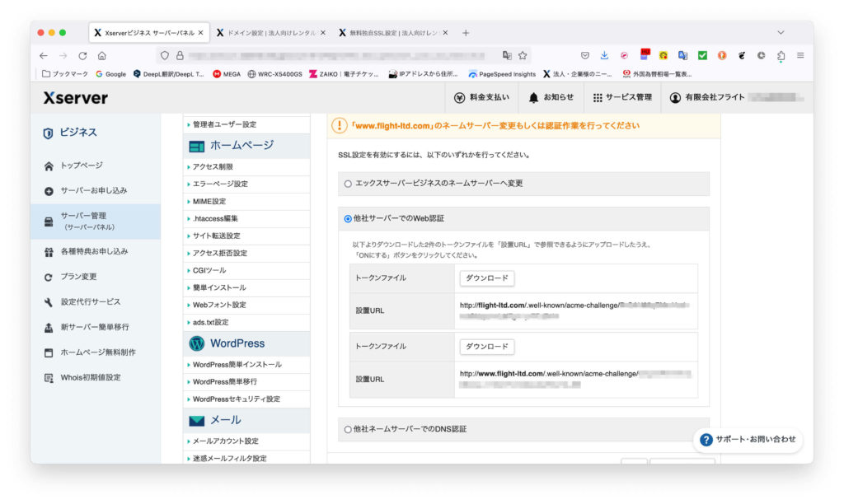Image resolution: width=844 pixels, height=504 pixels.
Task: Open WordPressセキュリティ設定 in panel menu
Action: click(x=246, y=399)
